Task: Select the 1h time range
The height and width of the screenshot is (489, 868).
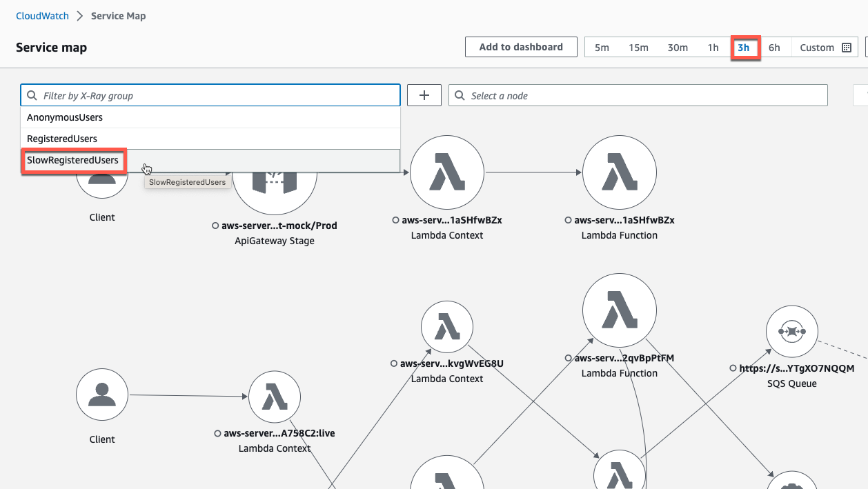Action: (713, 48)
